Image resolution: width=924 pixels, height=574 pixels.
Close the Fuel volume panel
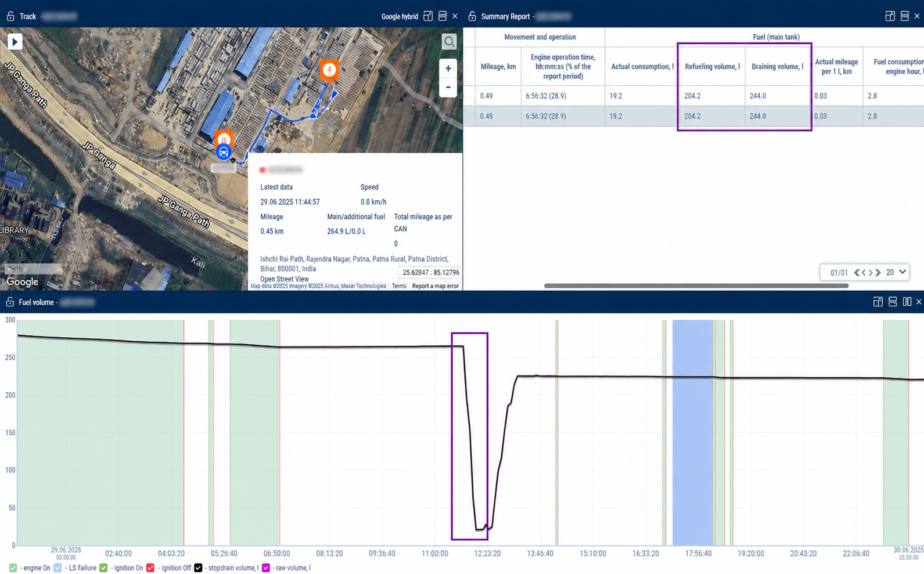point(919,302)
